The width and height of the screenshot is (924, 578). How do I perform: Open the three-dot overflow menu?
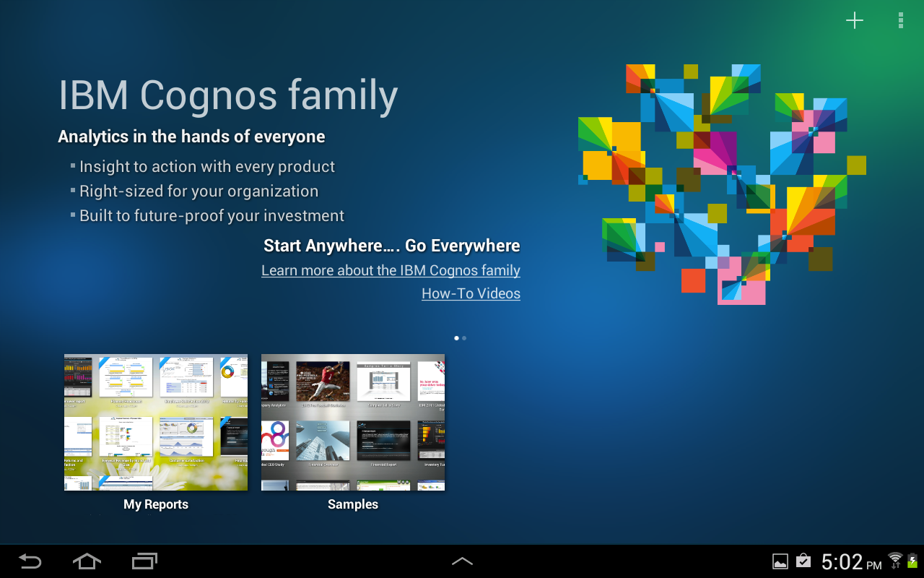(x=901, y=20)
